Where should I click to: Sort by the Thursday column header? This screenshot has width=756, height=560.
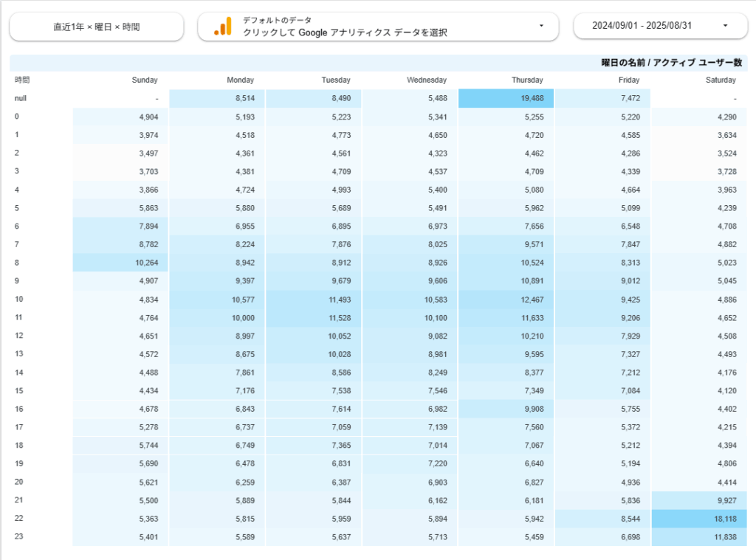(x=527, y=80)
